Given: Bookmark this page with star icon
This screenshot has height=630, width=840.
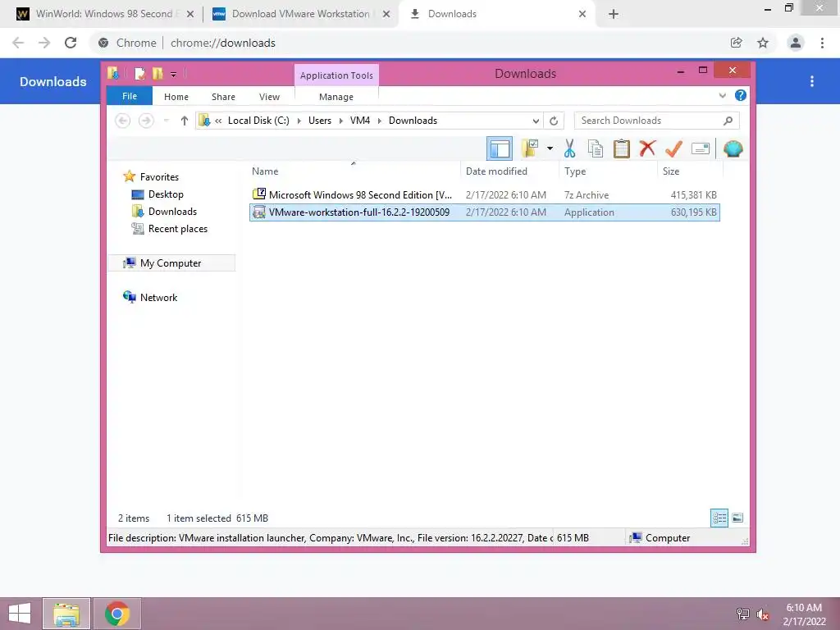Looking at the screenshot, I should coord(763,43).
